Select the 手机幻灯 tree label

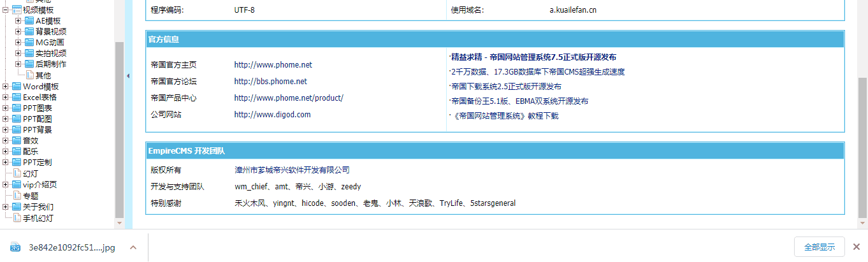(x=38, y=218)
